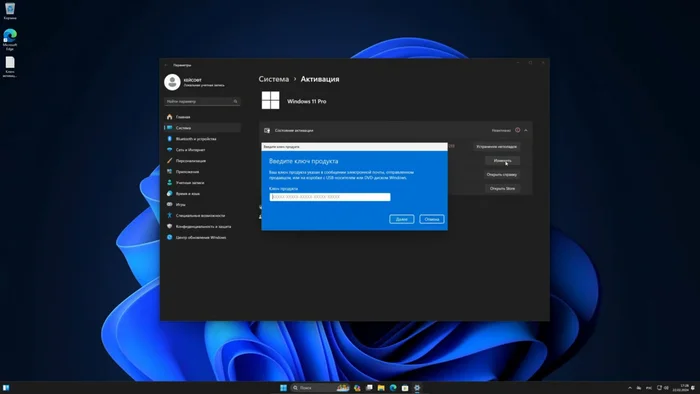The width and height of the screenshot is (700, 394).
Task: Go to Игры section
Action: [202, 204]
